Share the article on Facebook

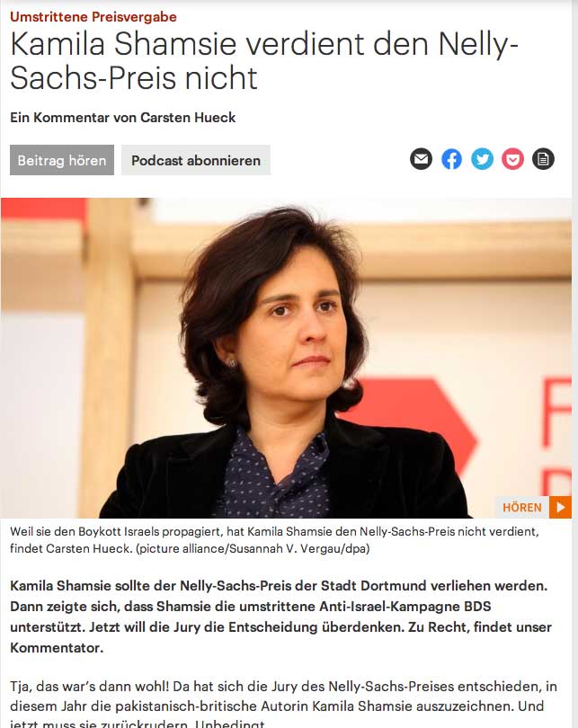[x=451, y=159]
